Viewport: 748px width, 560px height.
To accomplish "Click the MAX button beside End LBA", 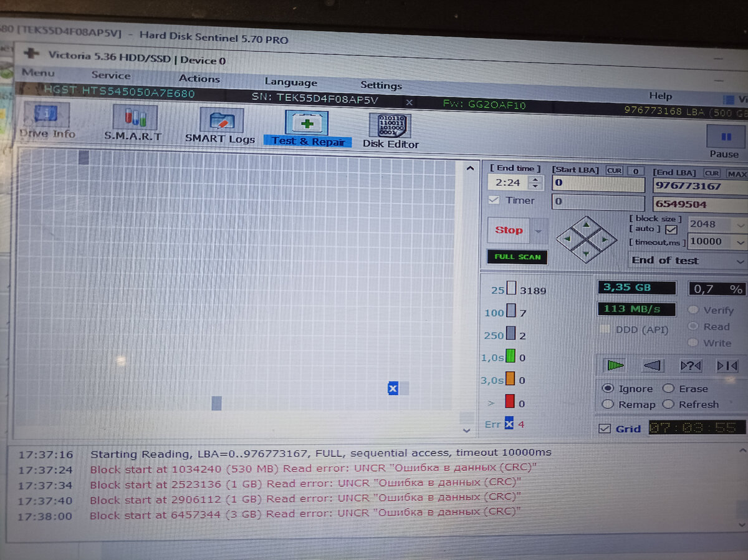I will click(x=737, y=173).
